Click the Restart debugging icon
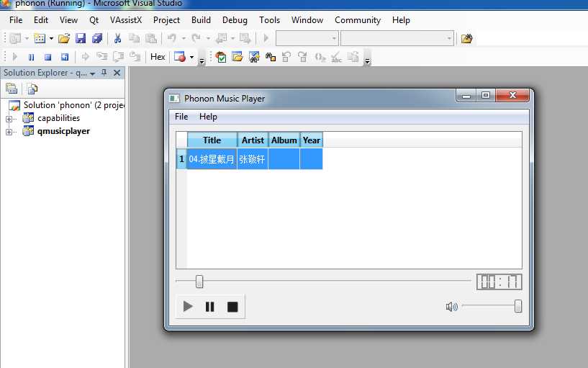 pyautogui.click(x=65, y=57)
